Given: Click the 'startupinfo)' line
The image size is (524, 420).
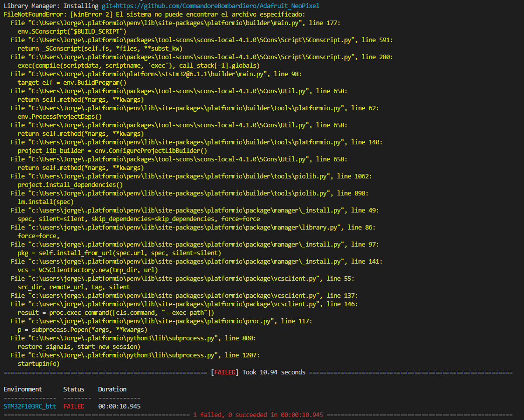Looking at the screenshot, I should tap(39, 364).
